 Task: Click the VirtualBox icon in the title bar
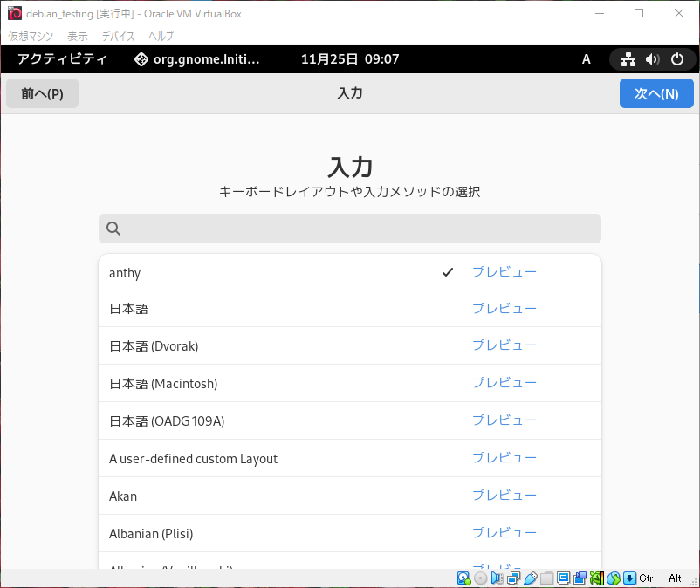15,13
